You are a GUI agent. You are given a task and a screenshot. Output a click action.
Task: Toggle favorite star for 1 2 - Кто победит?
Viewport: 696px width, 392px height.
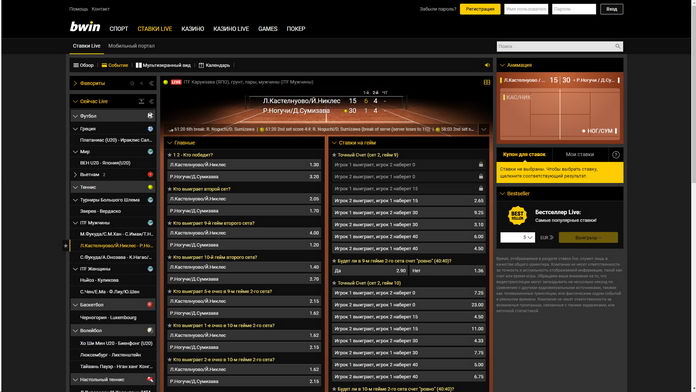click(170, 155)
